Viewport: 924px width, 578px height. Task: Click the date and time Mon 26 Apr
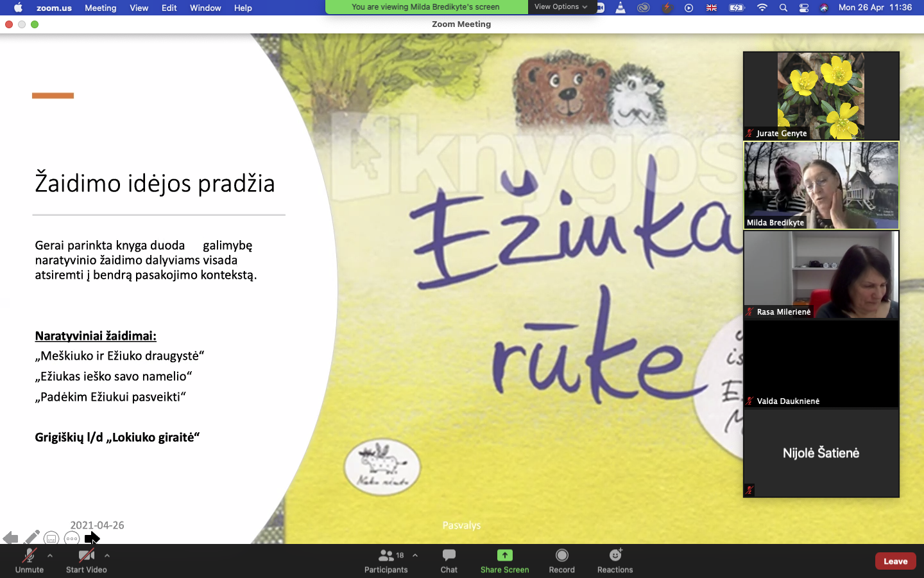pyautogui.click(x=875, y=8)
